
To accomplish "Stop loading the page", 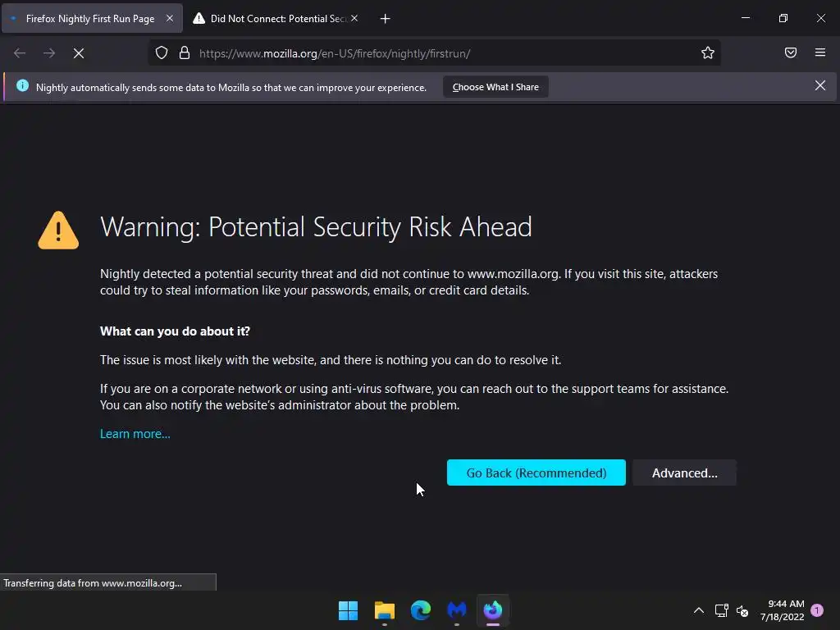I will click(79, 53).
